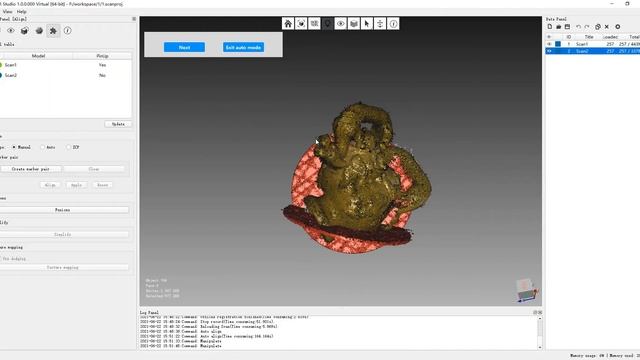640x360 pixels.
Task: Click the Reset button
Action: click(102, 185)
